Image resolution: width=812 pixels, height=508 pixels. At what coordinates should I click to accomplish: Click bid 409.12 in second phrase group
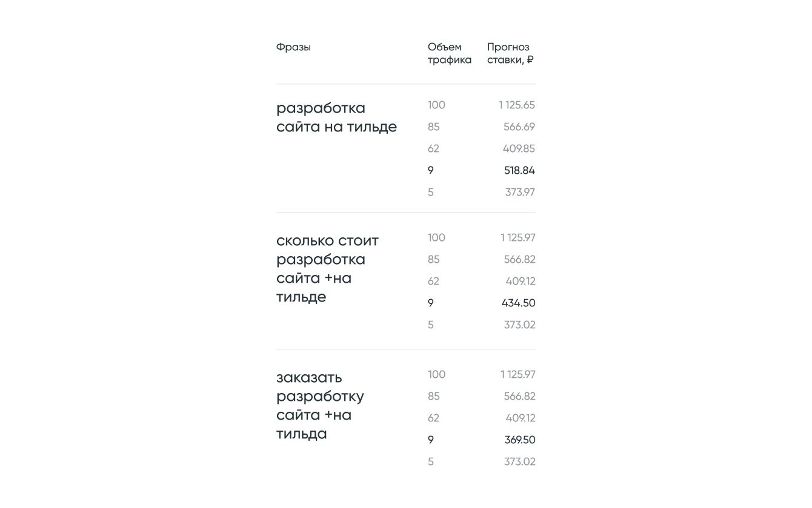point(521,282)
